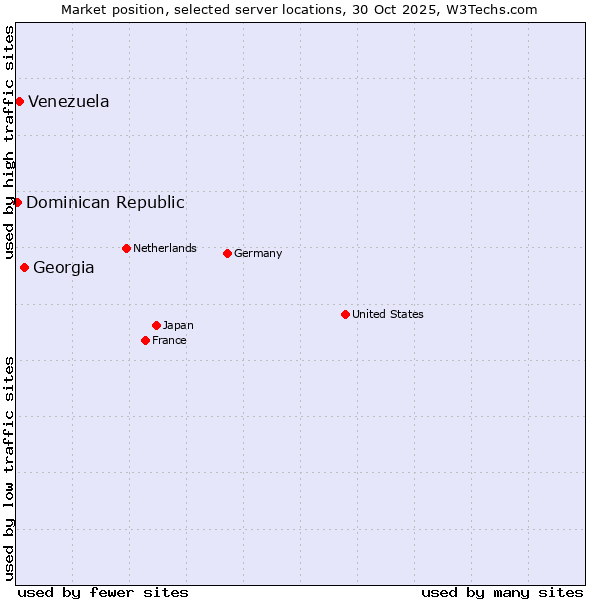Select the Georgia text label
600x600 pixels.
64,267
